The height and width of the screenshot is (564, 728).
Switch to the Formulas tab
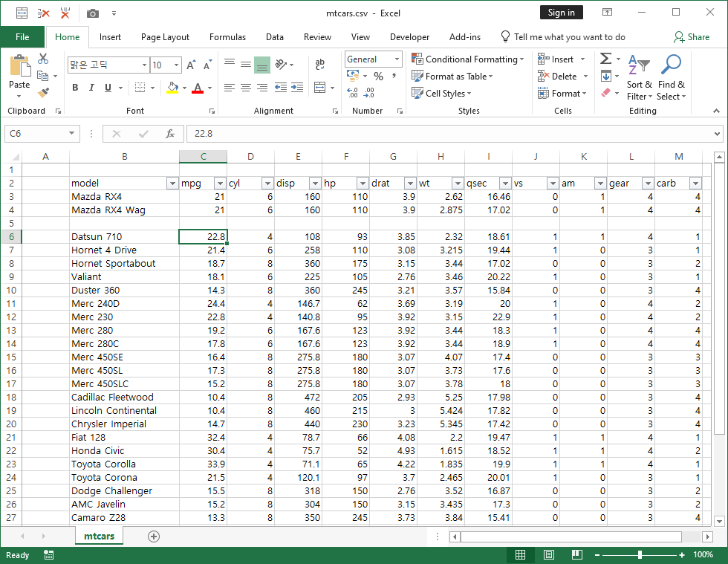pos(227,37)
